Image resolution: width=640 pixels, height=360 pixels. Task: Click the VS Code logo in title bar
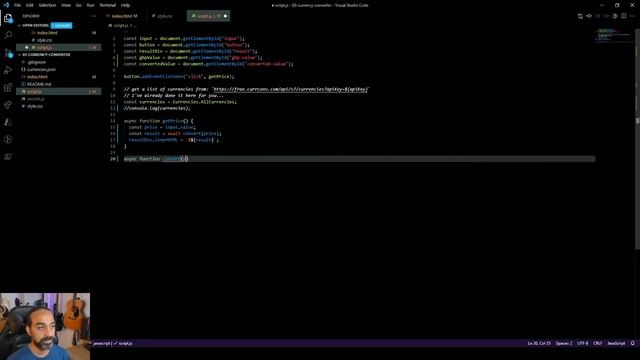[6, 5]
